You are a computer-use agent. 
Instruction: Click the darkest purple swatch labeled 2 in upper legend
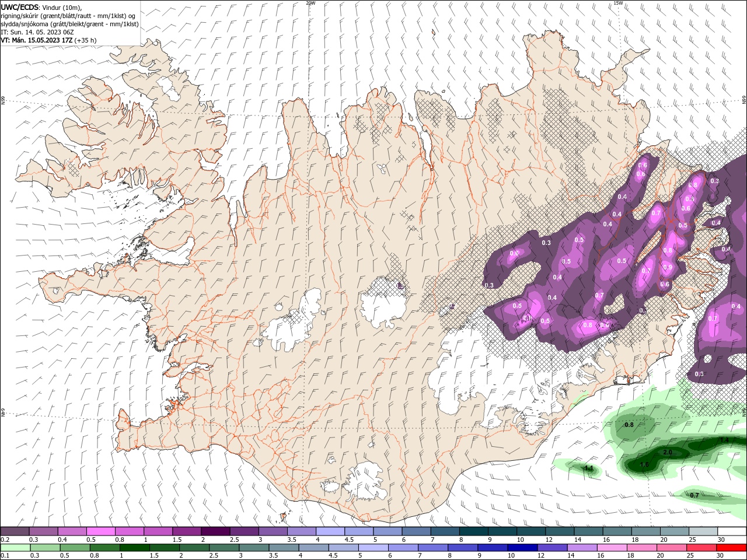215,531
